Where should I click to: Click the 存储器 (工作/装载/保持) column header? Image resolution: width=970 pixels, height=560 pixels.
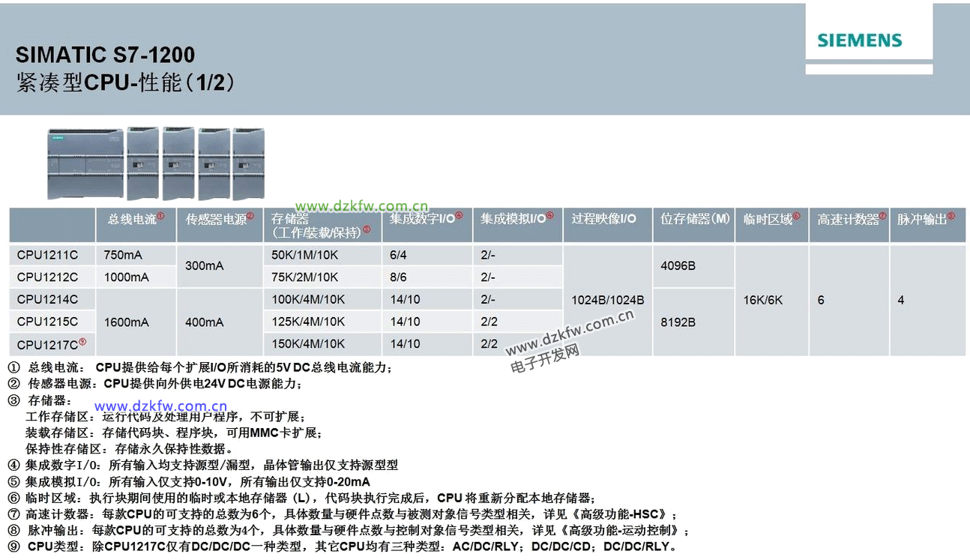tap(322, 224)
